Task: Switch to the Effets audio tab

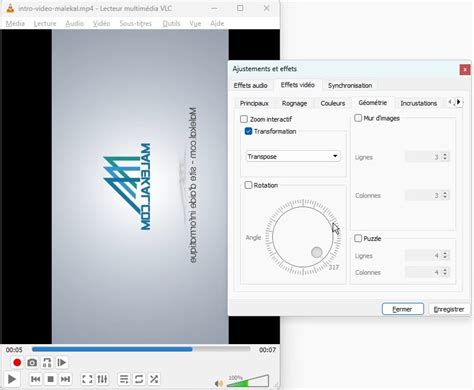Action: 251,85
